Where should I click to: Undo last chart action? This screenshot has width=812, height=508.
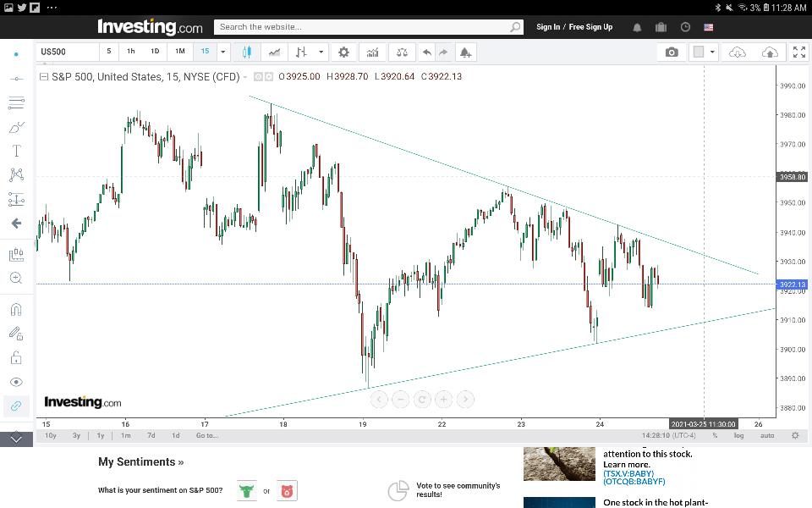(x=426, y=52)
